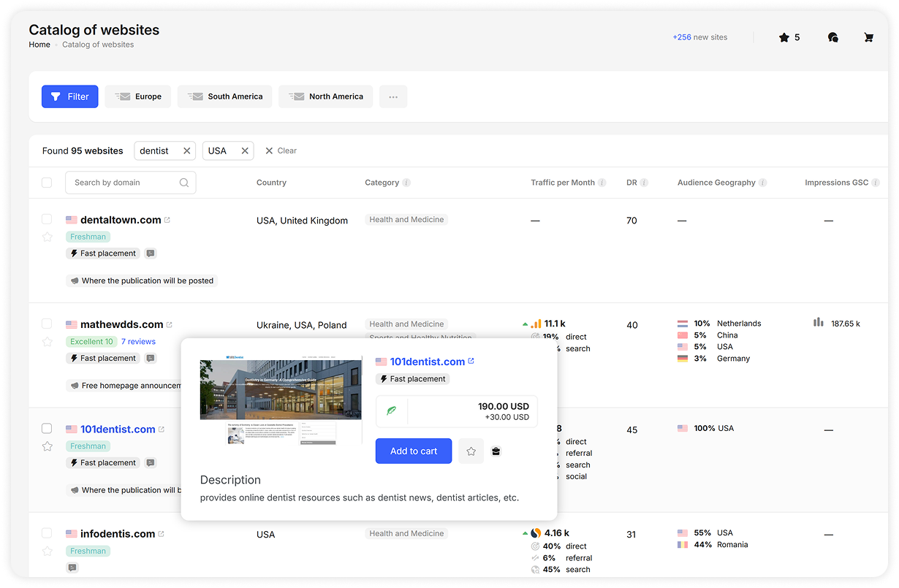Click the favorites star counter showing 5
This screenshot has width=899, height=588.
(x=789, y=37)
